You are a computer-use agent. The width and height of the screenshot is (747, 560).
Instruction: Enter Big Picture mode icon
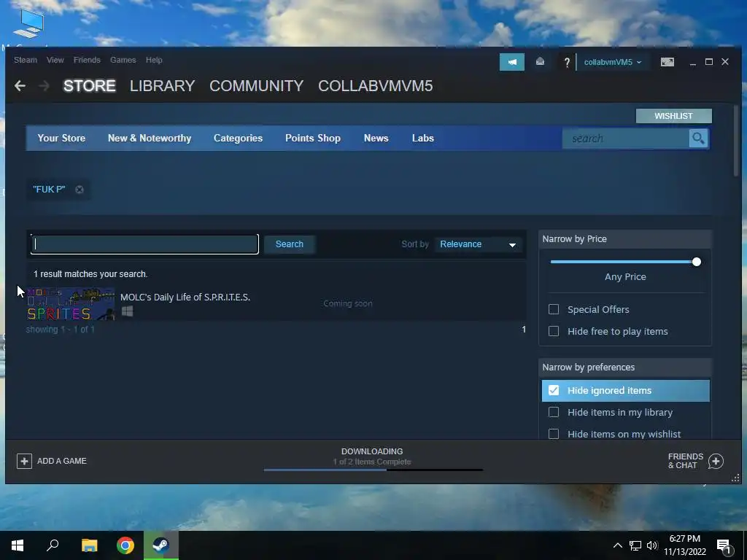[x=667, y=62]
